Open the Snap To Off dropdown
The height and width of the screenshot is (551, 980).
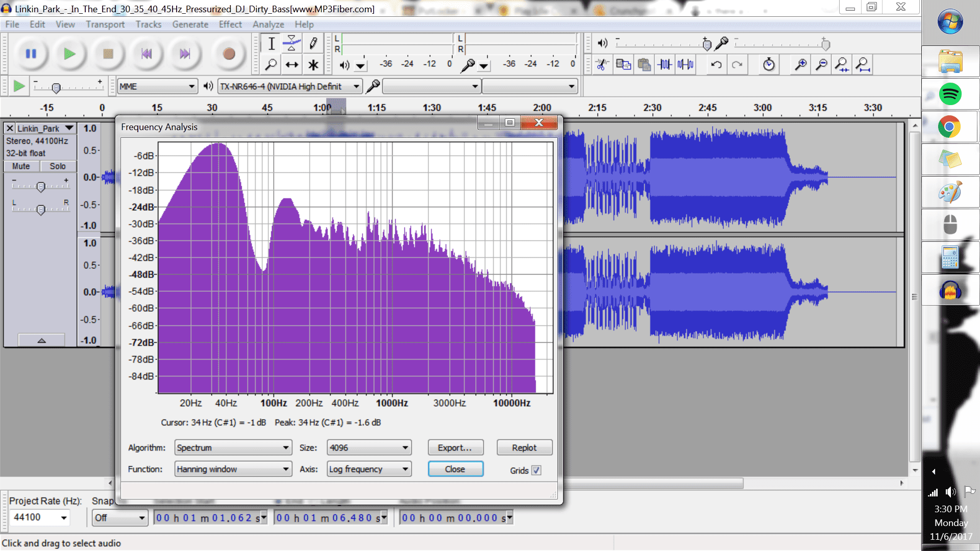120,518
